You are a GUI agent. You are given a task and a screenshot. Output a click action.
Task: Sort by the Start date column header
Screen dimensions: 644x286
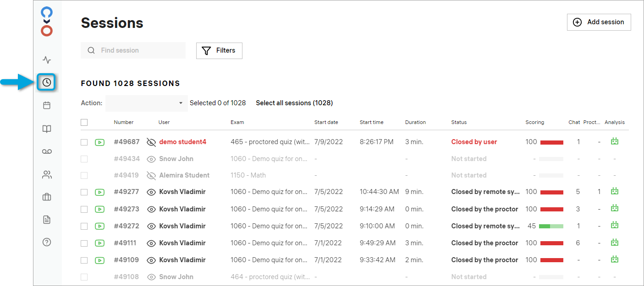pos(326,122)
